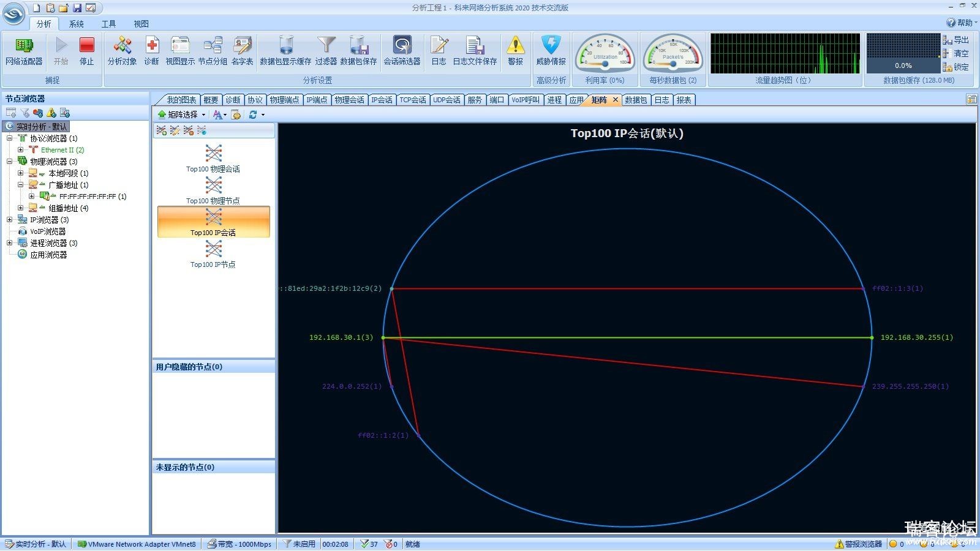Switch to the 系统 ribbon tab
Screen dimensions: 980x551
(x=77, y=24)
